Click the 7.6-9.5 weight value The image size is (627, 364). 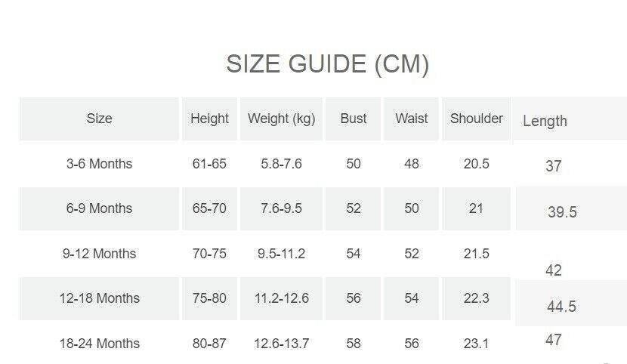pos(281,208)
